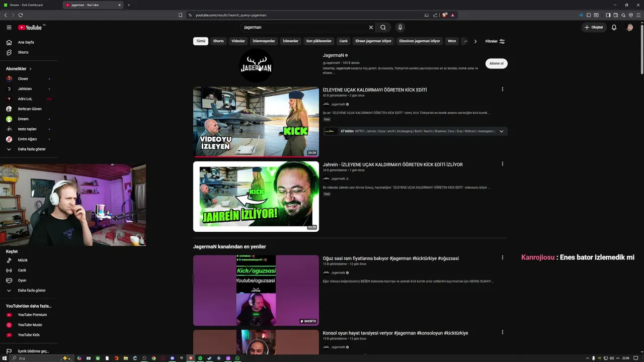Select the Videolar filter chip
644x362 pixels.
tap(238, 41)
